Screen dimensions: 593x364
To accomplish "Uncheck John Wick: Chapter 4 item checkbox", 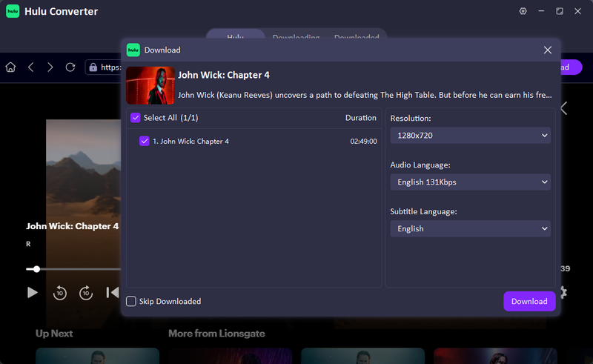I will (144, 141).
